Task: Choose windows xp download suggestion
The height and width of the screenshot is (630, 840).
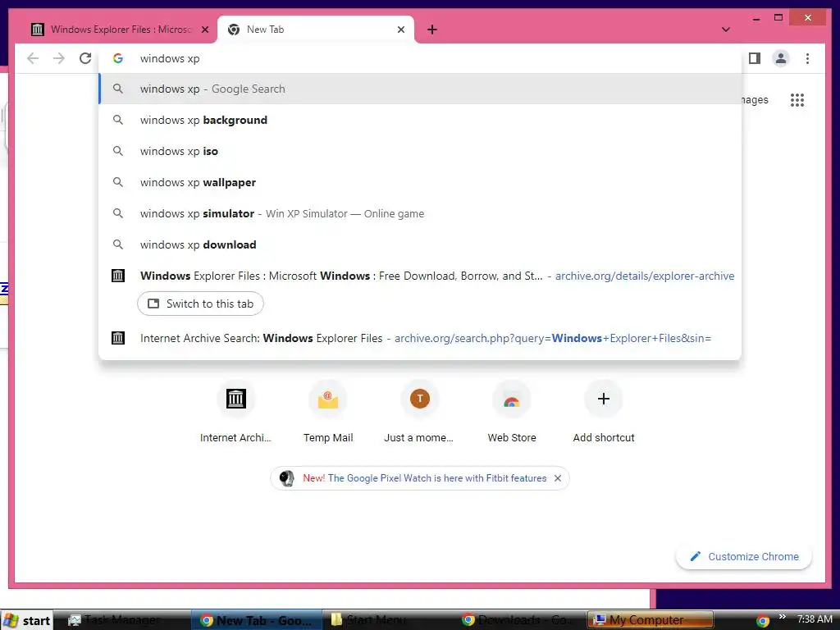Action: [420, 244]
